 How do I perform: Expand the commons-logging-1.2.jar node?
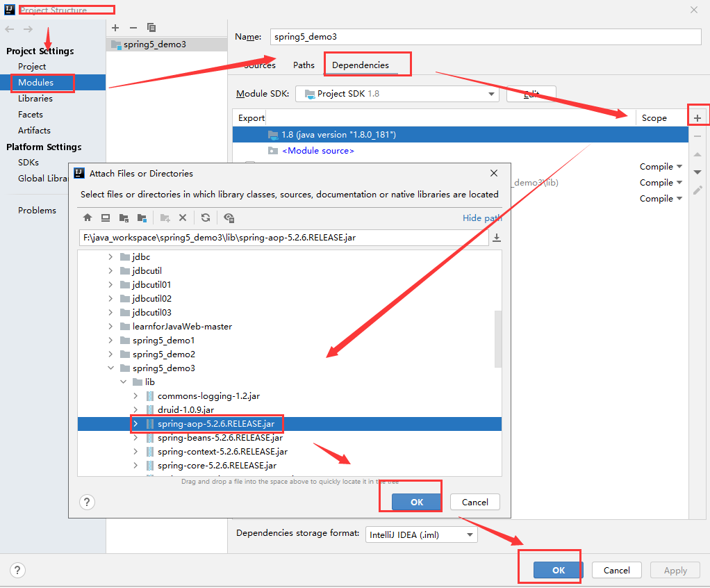[x=135, y=396]
